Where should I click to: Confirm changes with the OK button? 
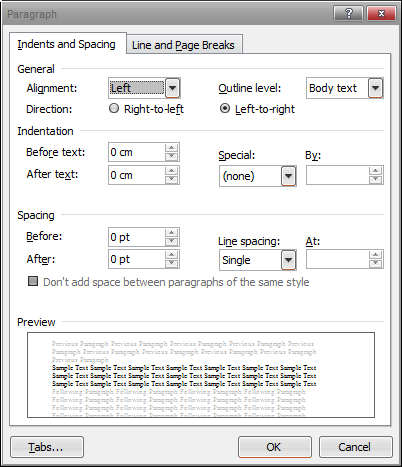point(275,447)
